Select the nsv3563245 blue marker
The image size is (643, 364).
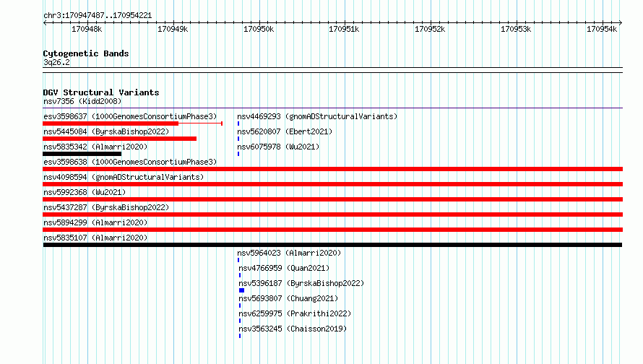(240, 336)
